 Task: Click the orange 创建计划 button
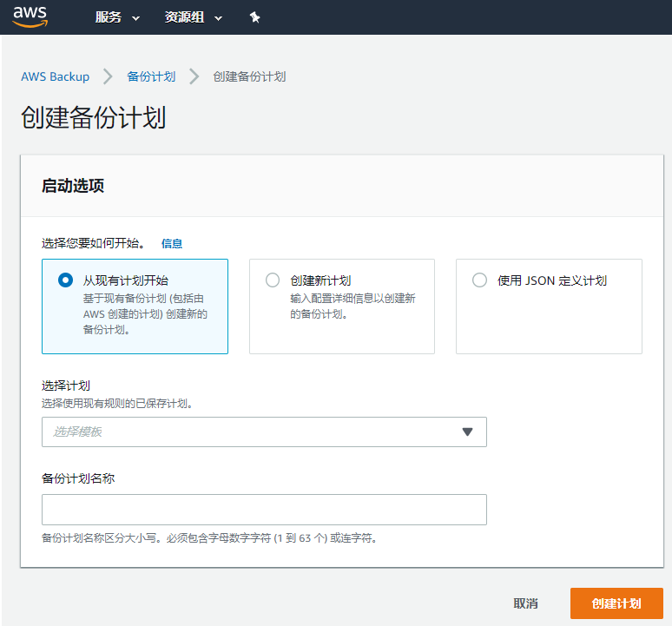coord(616,603)
